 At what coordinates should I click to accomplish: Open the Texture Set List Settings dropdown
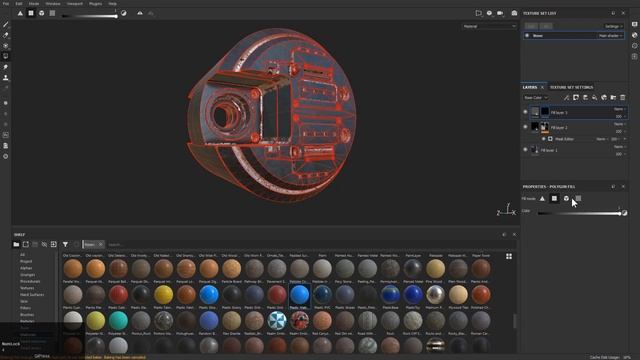[613, 26]
